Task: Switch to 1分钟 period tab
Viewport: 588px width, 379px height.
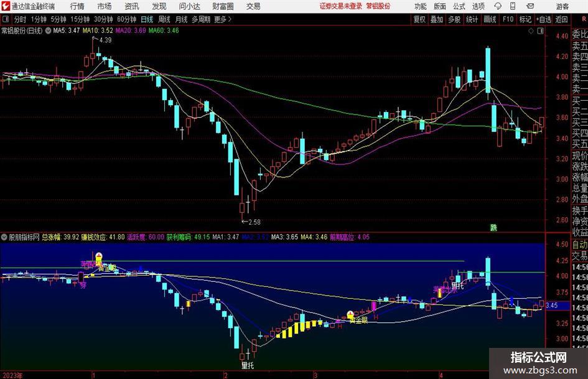Action: pyautogui.click(x=39, y=19)
